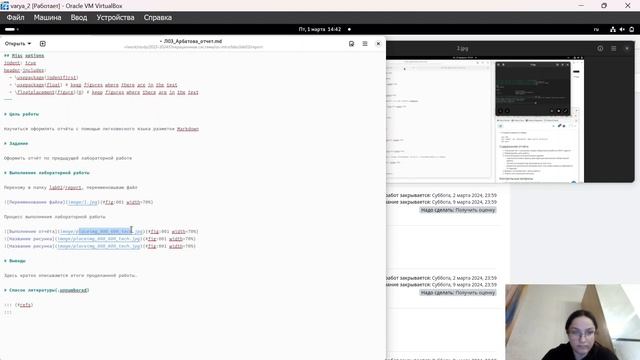Click the lab03/report path text

(x=65, y=188)
